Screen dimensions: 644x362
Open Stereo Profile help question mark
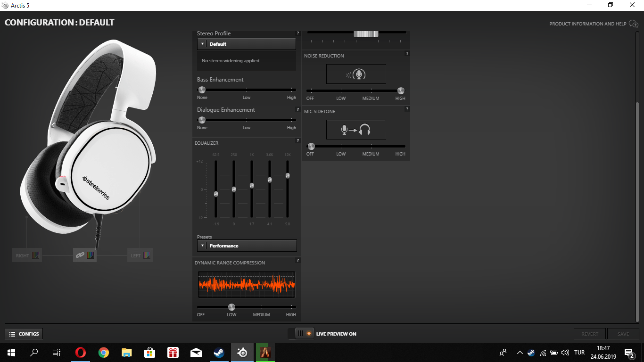pos(298,33)
